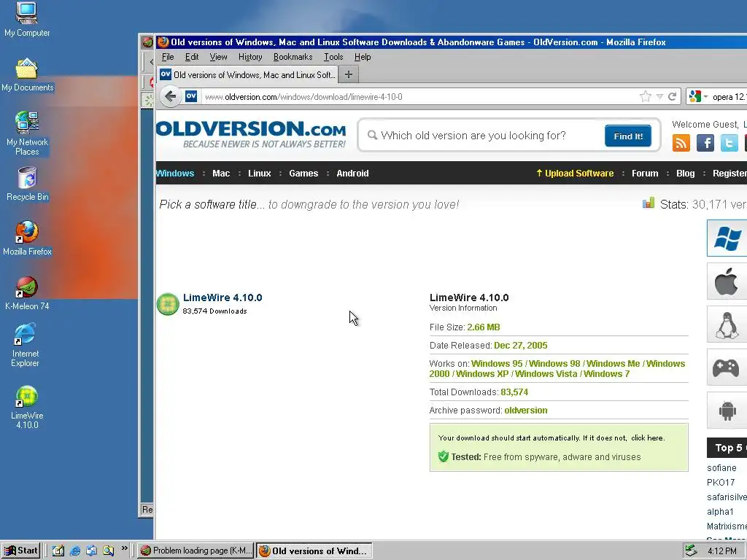The width and height of the screenshot is (747, 560).
Task: Click the 'Dec 27, 2005' release date value
Action: [521, 346]
